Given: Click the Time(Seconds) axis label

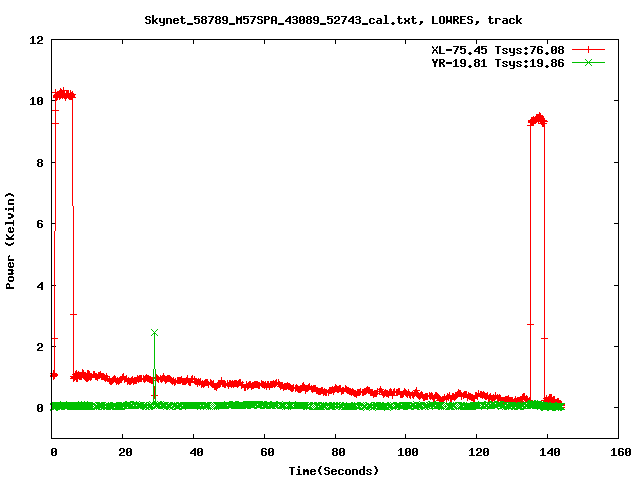Looking at the screenshot, I should 334,471.
